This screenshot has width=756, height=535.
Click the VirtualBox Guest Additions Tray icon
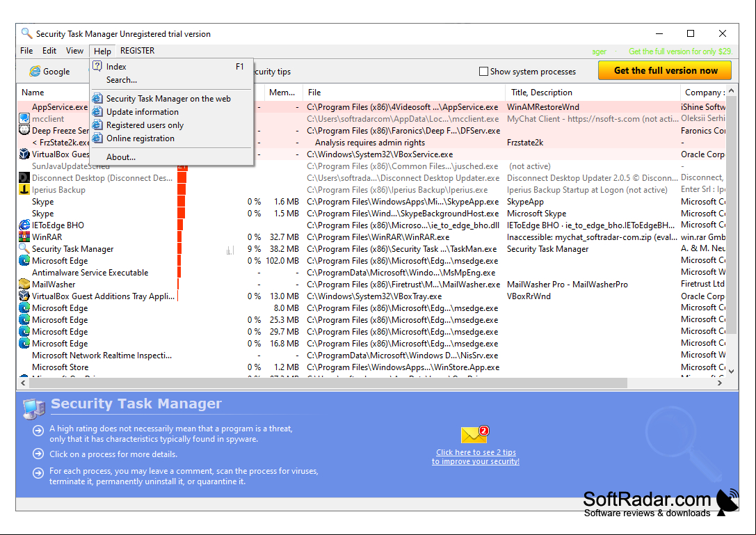tap(24, 296)
